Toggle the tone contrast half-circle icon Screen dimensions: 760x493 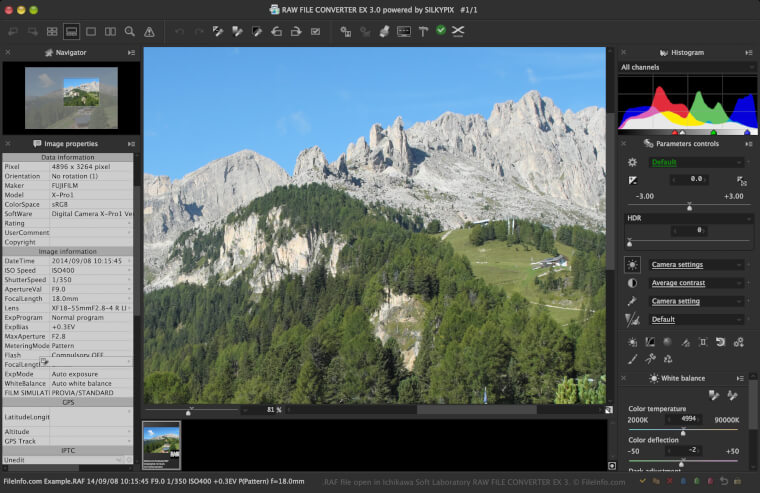[632, 283]
